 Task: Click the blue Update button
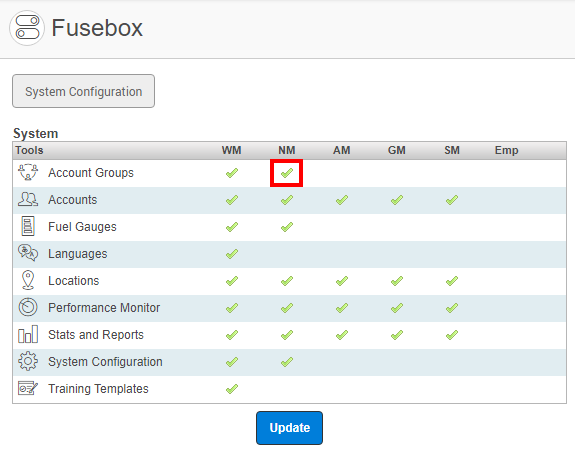tap(289, 428)
